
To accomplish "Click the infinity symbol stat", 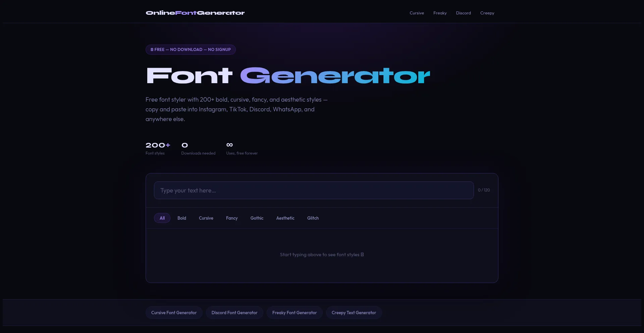I will pos(229,145).
